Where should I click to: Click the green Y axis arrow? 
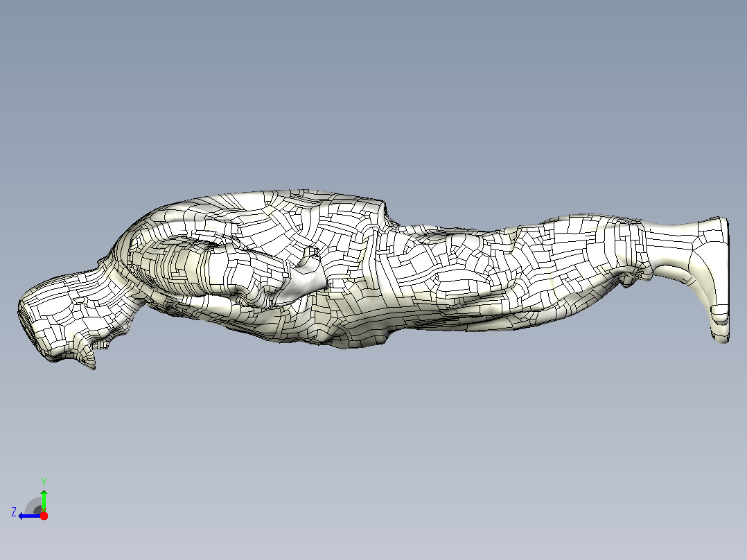[44, 500]
